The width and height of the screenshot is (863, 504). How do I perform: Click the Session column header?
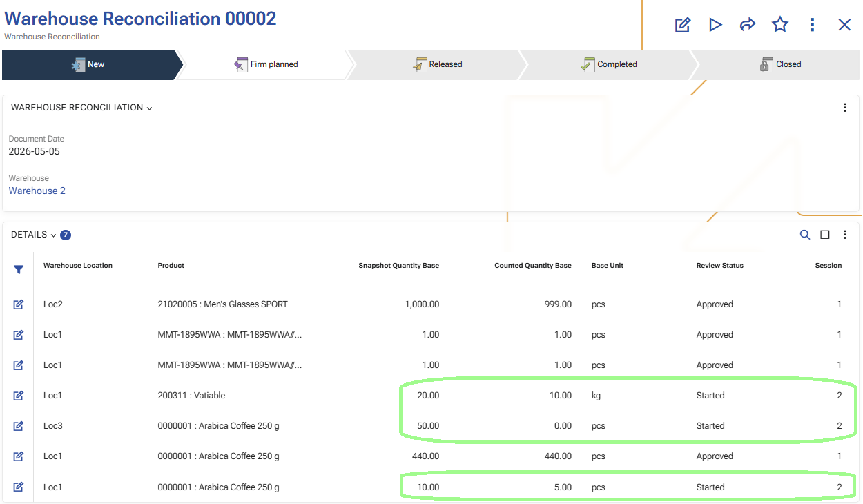tap(828, 266)
